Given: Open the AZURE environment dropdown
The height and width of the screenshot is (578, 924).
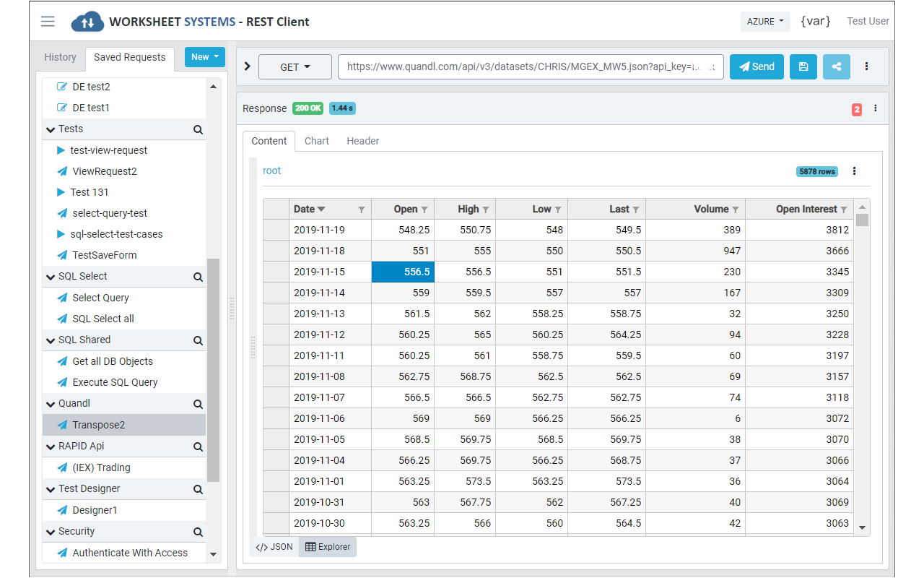Looking at the screenshot, I should pyautogui.click(x=765, y=21).
